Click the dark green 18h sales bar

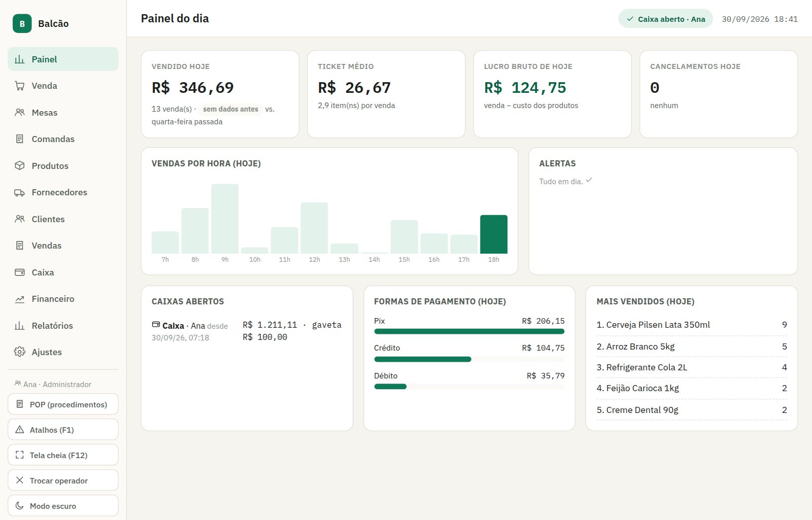(x=494, y=234)
